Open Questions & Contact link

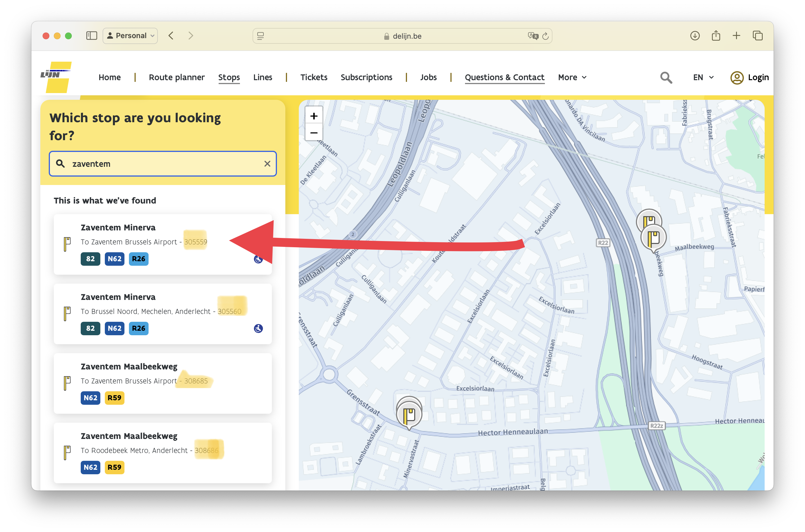pos(505,77)
